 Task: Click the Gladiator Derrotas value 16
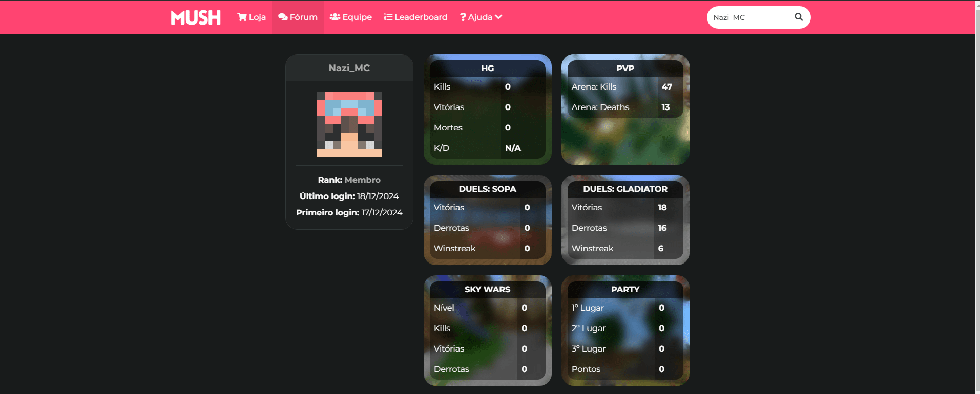click(x=662, y=228)
